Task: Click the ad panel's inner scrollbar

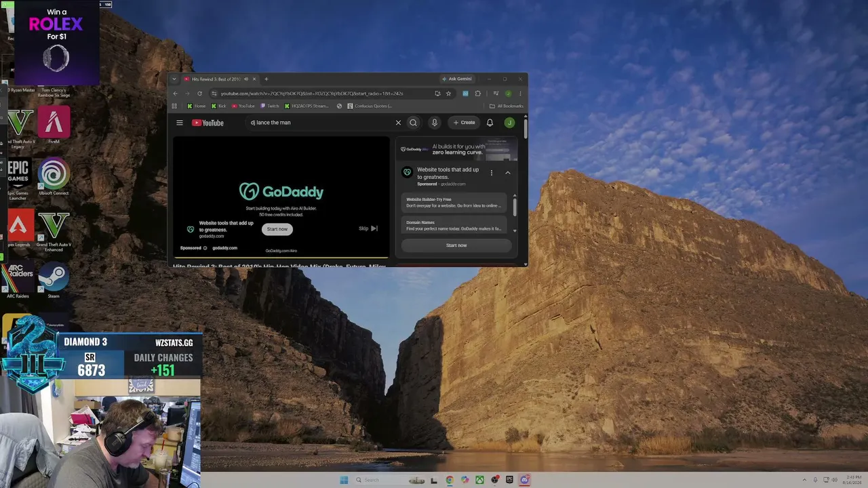Action: click(515, 206)
